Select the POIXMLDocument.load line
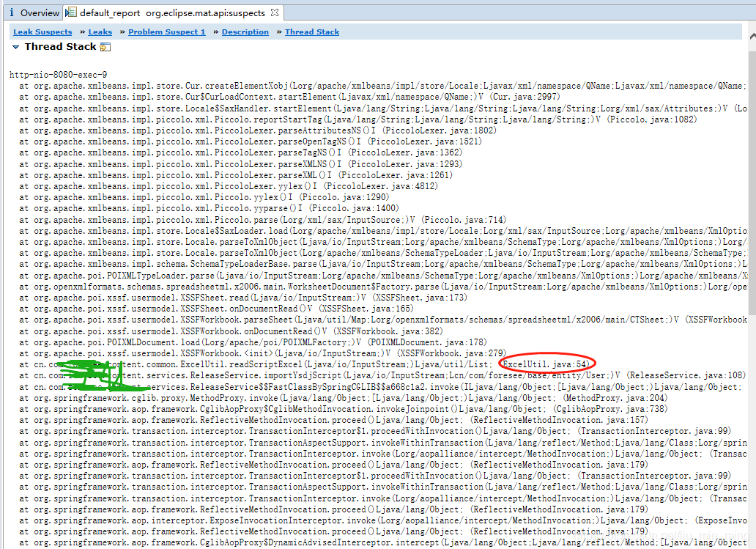Viewport: 756px width, 549px height. pyautogui.click(x=253, y=342)
